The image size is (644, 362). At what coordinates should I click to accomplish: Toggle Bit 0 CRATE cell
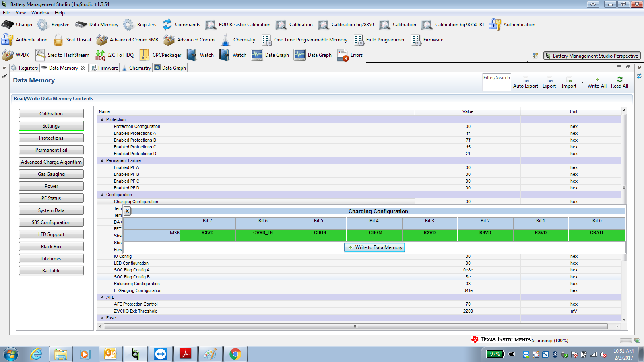click(597, 235)
